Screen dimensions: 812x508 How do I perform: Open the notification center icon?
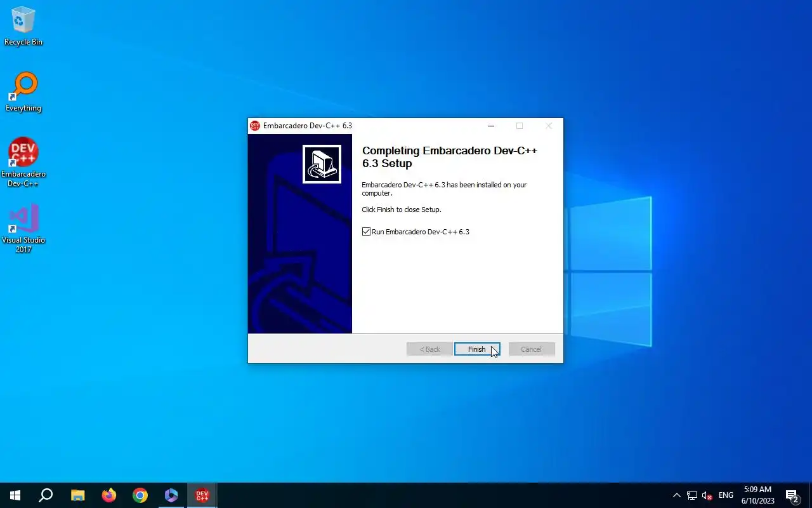point(792,495)
